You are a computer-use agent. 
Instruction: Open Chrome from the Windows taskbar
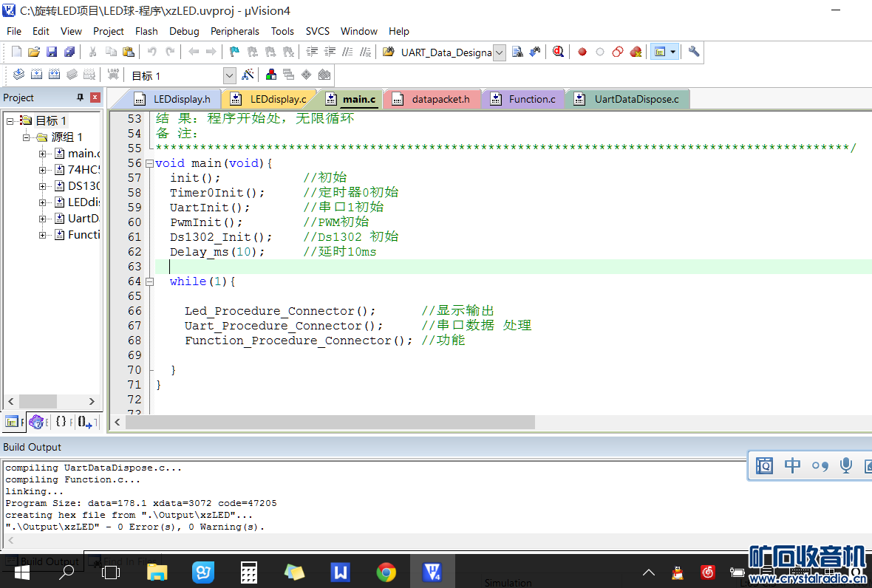click(x=386, y=571)
